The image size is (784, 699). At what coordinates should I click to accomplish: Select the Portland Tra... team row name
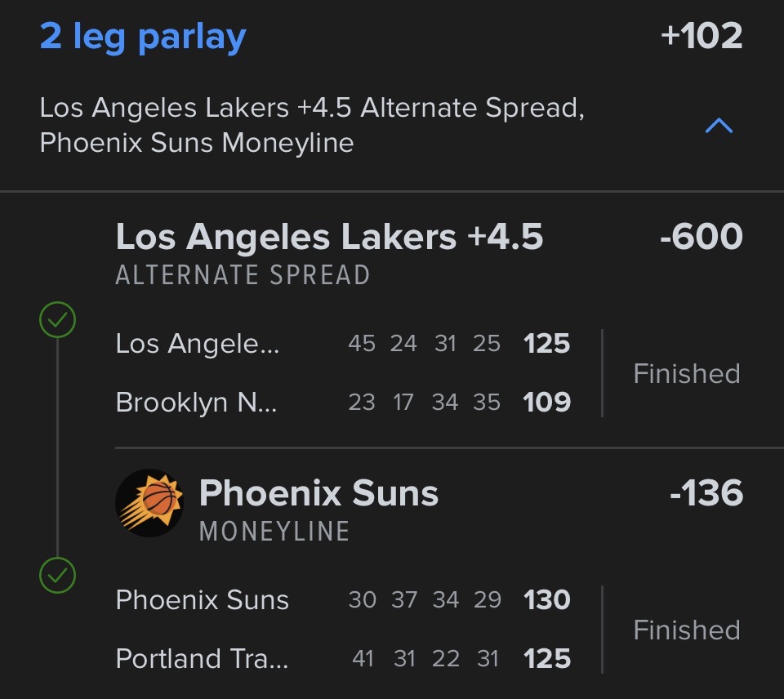pos(202,658)
